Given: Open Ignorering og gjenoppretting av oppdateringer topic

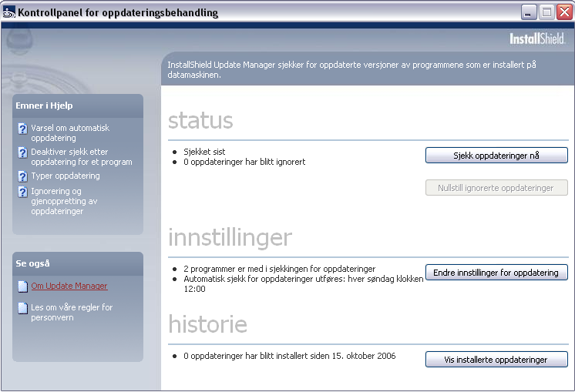Looking at the screenshot, I should [x=64, y=201].
